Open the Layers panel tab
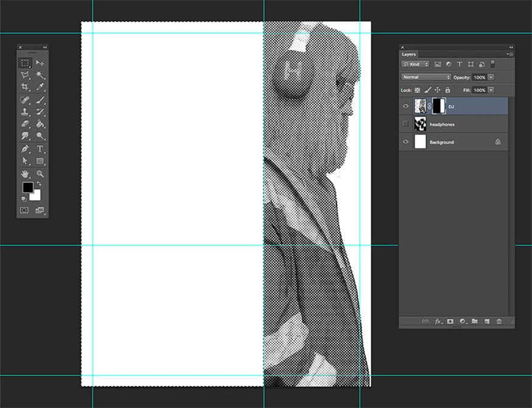This screenshot has height=408, width=532. 409,54
